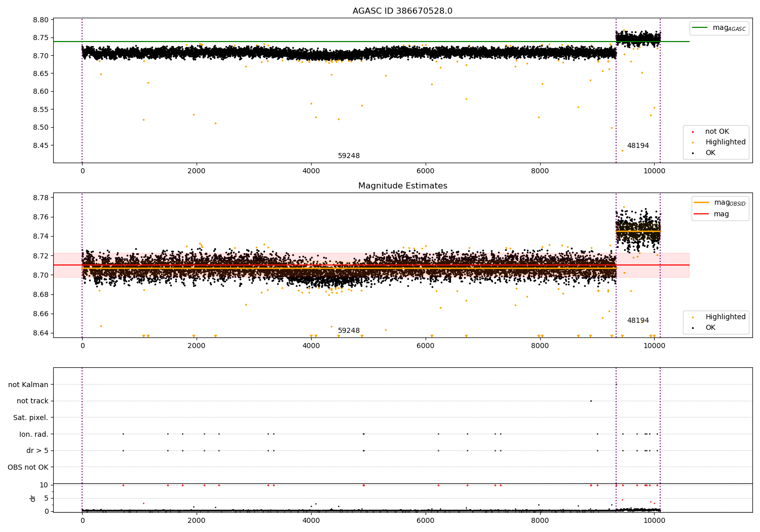760x532 pixels.
Task: Click the '48194' annotation in Magnitude Estimates plot
Action: (638, 321)
